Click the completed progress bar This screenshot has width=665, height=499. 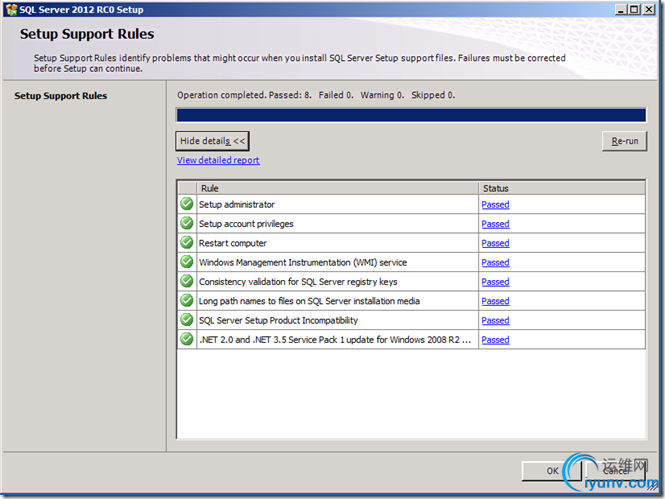pyautogui.click(x=411, y=115)
